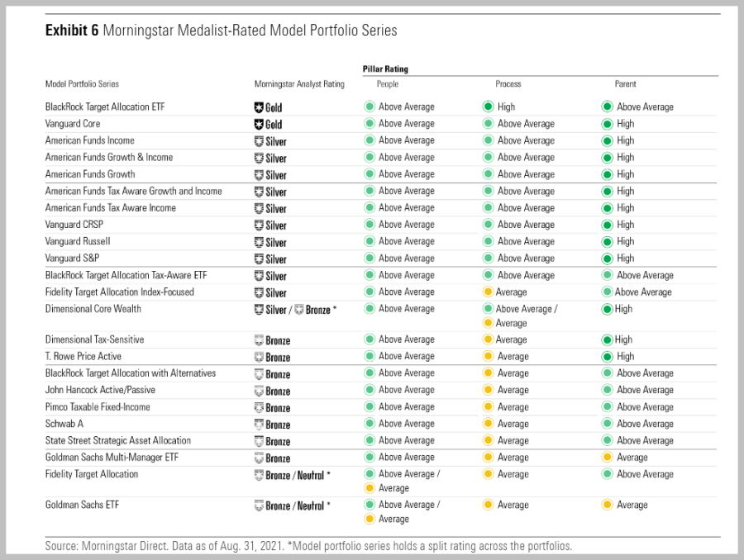This screenshot has height=560, width=744.
Task: Select the T. Rowe Price Active name
Action: point(83,356)
